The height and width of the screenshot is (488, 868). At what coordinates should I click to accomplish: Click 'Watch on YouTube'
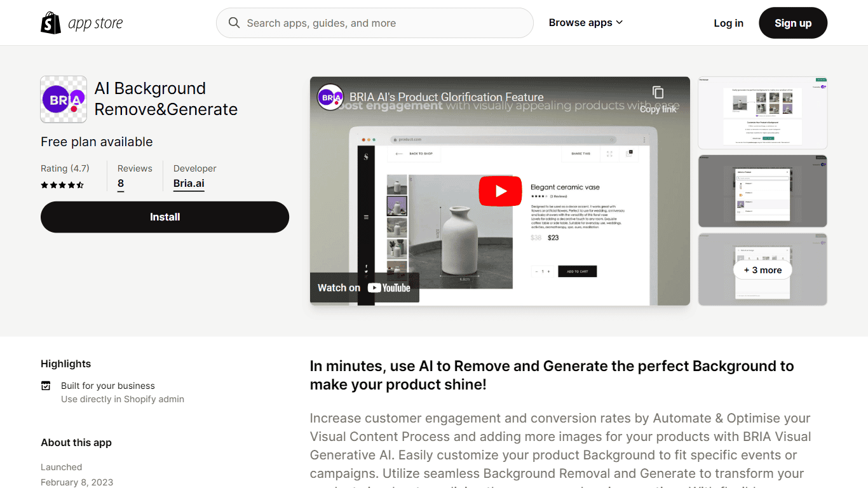click(364, 287)
